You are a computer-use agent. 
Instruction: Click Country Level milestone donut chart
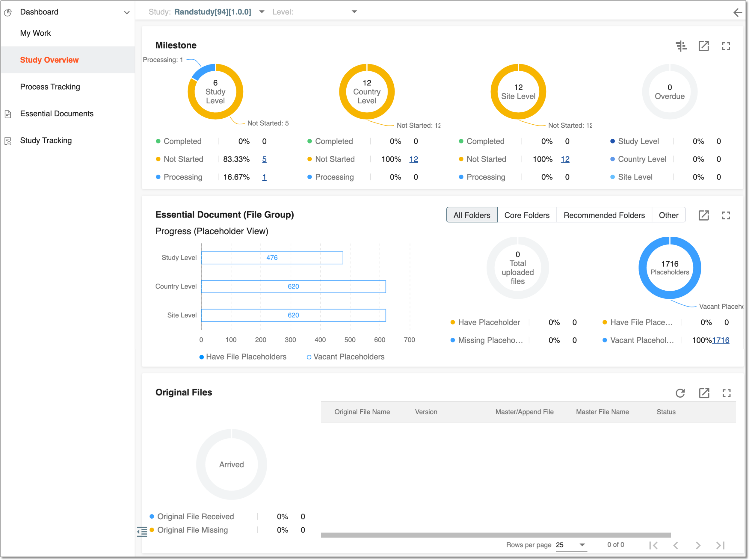tap(367, 91)
